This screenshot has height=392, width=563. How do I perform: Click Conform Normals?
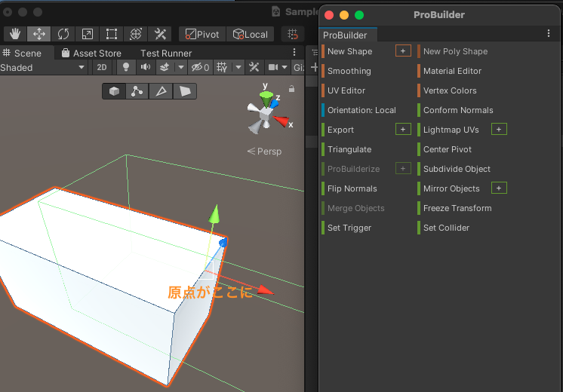pos(458,110)
